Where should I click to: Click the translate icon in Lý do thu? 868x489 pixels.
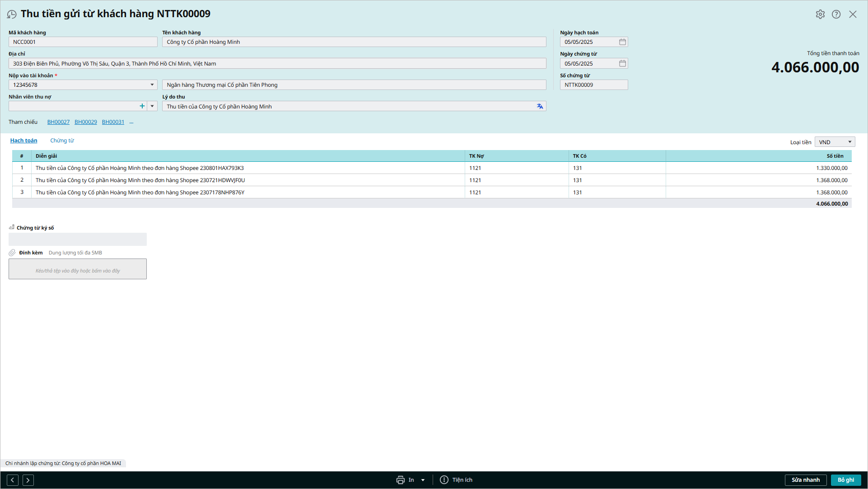pos(540,107)
